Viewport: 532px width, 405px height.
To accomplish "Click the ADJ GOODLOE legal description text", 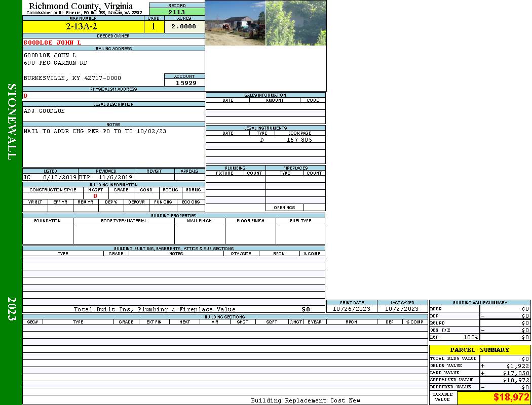I will click(x=45, y=111).
